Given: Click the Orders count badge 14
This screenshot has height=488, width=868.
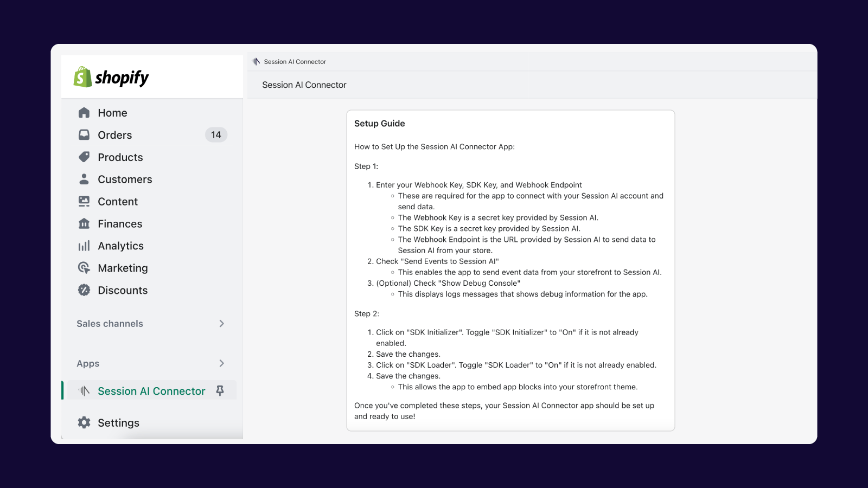Looking at the screenshot, I should (x=216, y=134).
